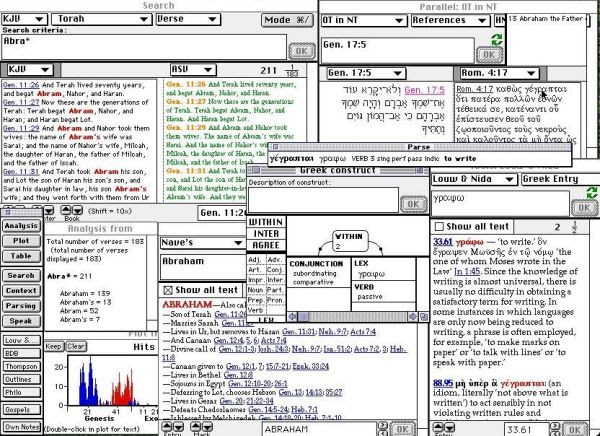The width and height of the screenshot is (600, 436).
Task: Click the collapse box on Greek construct title bar
Action: tap(420, 170)
